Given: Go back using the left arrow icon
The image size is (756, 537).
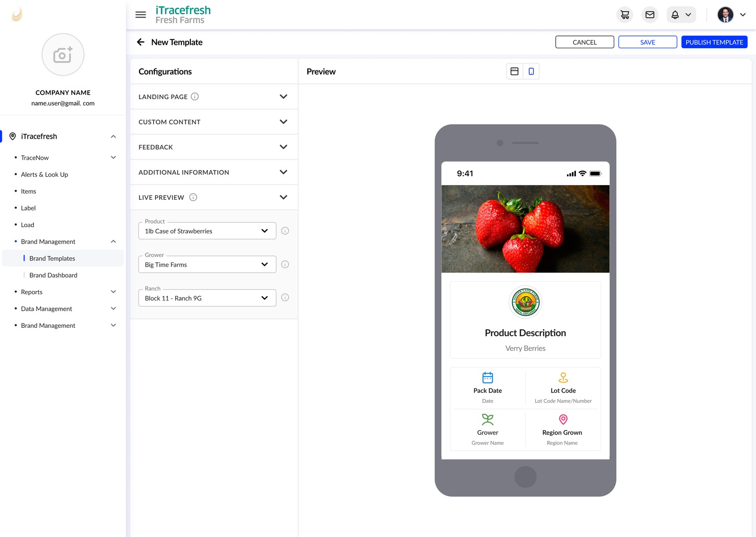Looking at the screenshot, I should coord(140,42).
